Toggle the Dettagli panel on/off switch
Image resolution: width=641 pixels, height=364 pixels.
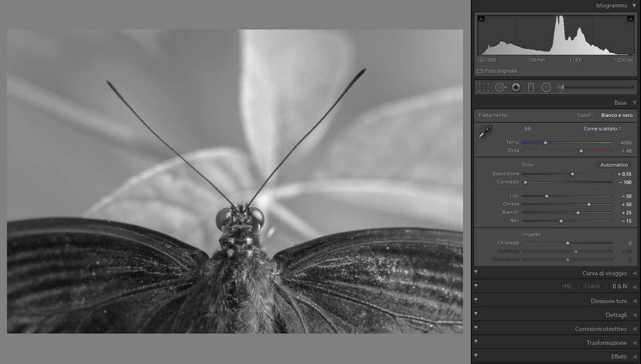pos(476,314)
